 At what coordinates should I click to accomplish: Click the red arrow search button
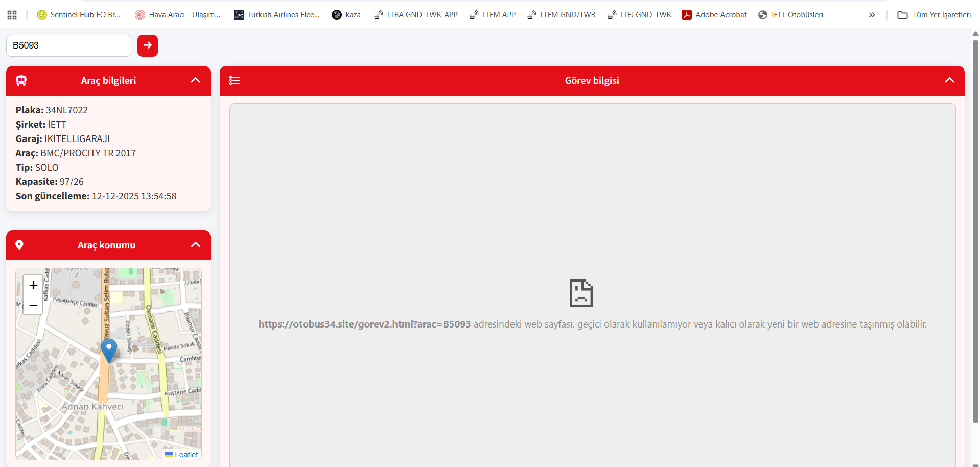(x=147, y=45)
